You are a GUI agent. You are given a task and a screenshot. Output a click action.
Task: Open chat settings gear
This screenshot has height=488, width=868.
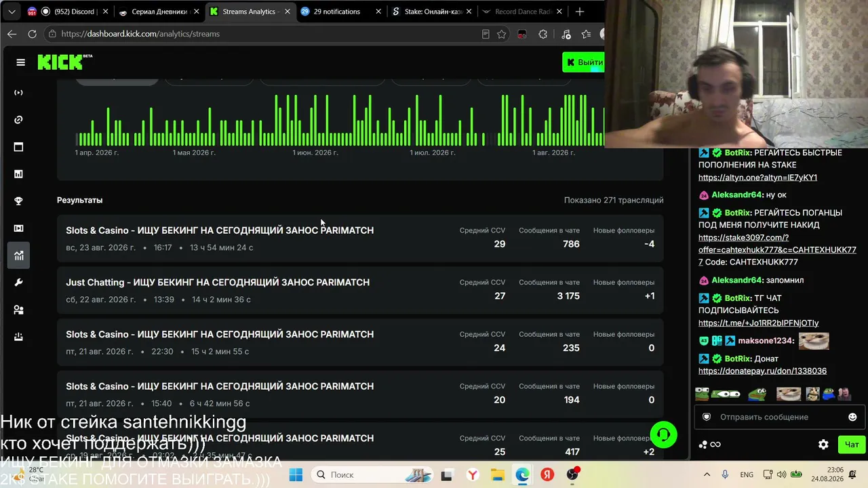[823, 445]
